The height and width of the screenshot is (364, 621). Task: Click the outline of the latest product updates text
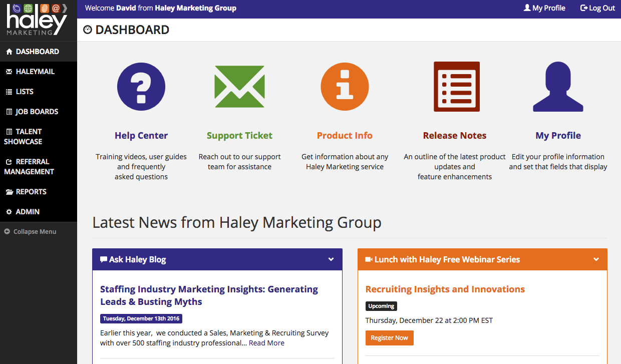pyautogui.click(x=455, y=167)
